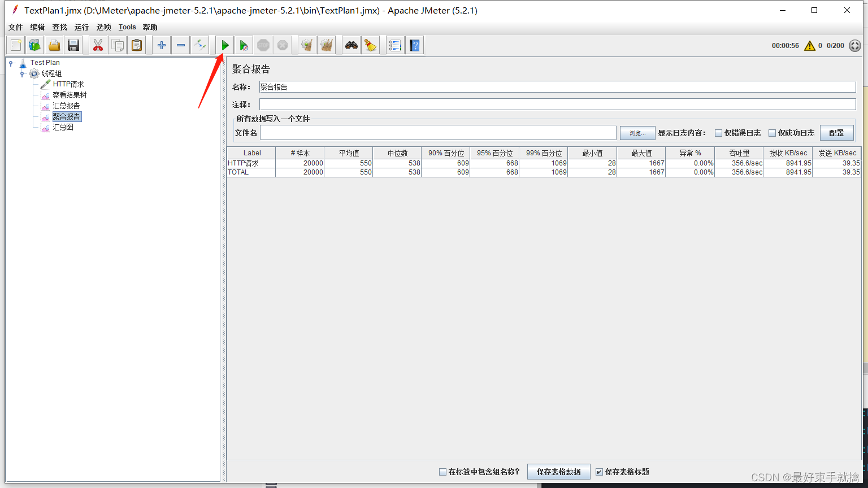Select 聚合报告 in the tree
The height and width of the screenshot is (488, 868).
click(x=66, y=116)
